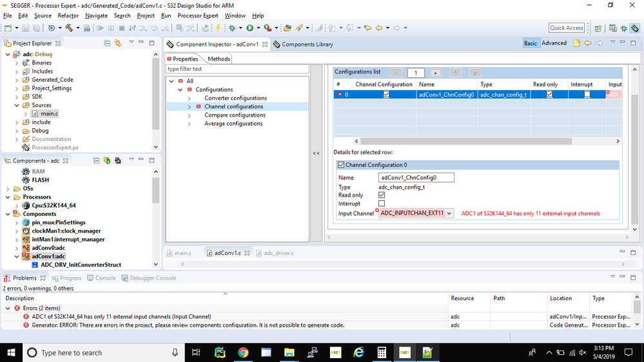The width and height of the screenshot is (644, 362).
Task: Switch to the C/C++ perspective icon
Action: (613, 28)
